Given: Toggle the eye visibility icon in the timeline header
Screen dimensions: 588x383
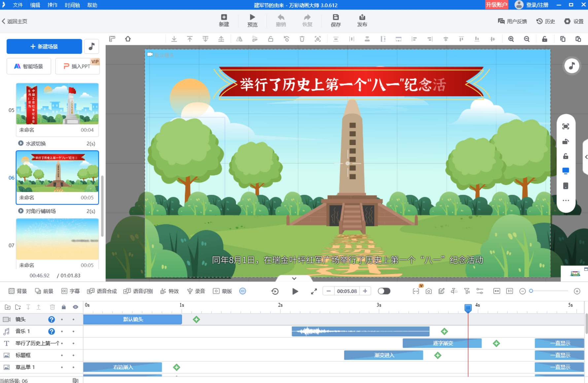Looking at the screenshot, I should pyautogui.click(x=76, y=307).
